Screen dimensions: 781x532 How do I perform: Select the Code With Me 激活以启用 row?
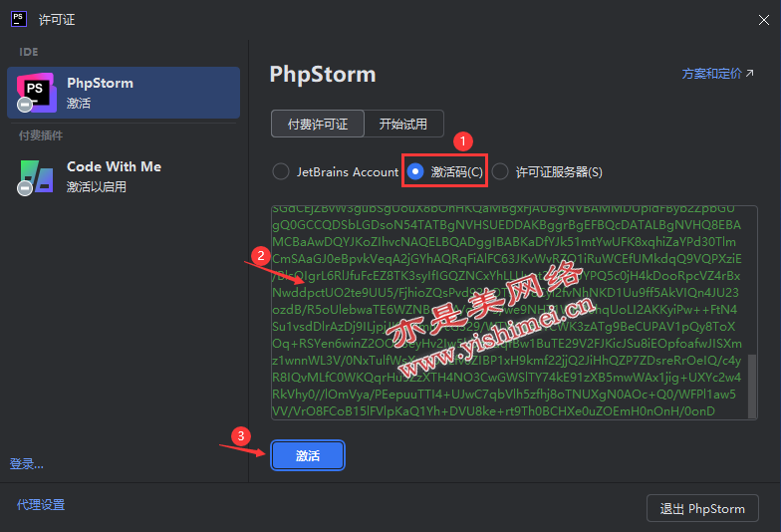click(x=124, y=176)
